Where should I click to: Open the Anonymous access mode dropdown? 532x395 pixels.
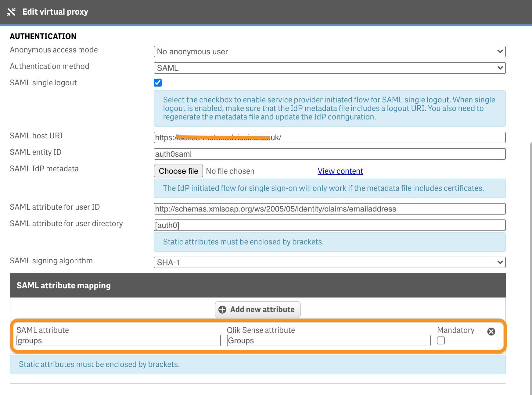point(329,52)
